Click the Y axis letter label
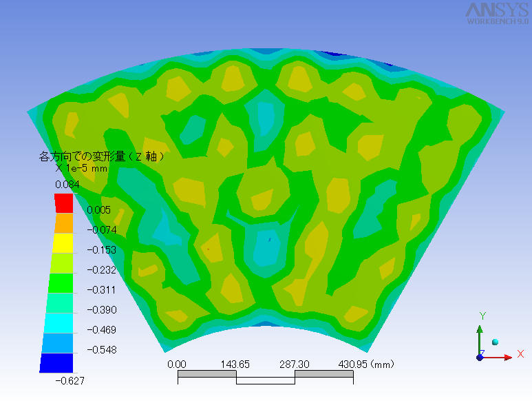Viewport: 532px width, 401px height. (x=482, y=316)
